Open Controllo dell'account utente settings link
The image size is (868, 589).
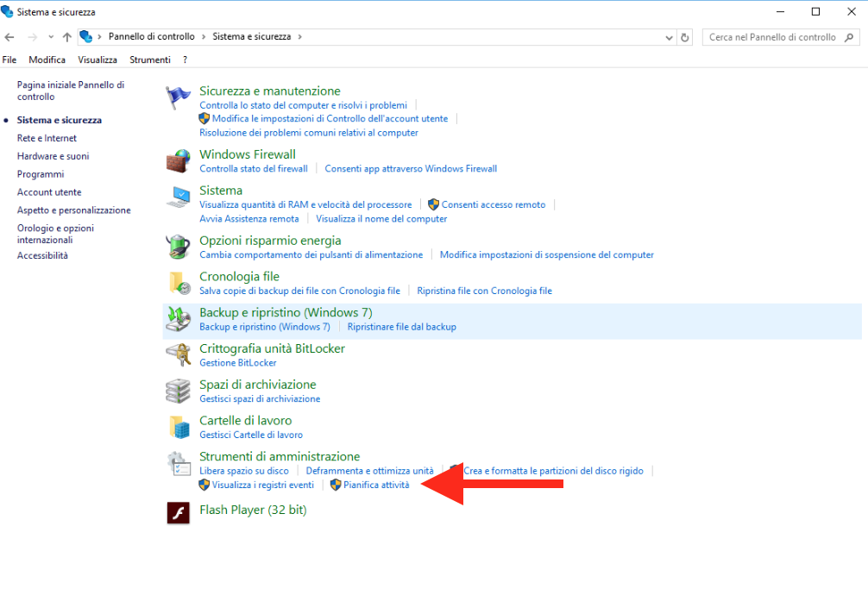[330, 119]
